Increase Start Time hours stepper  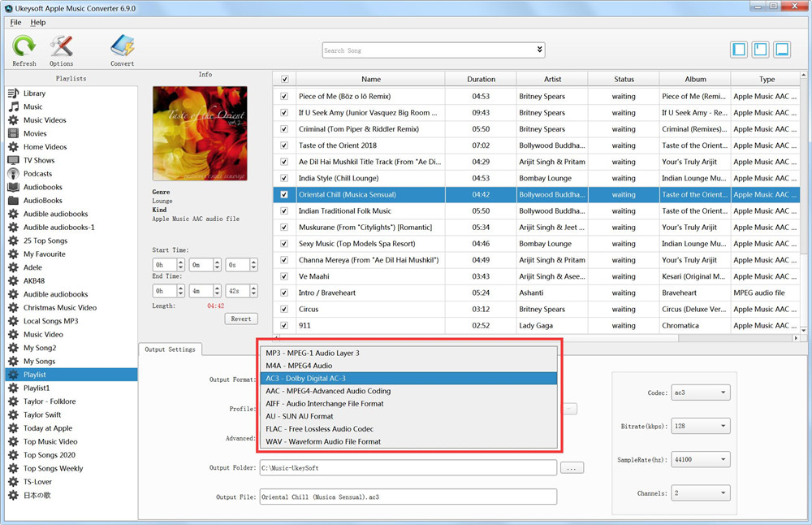click(x=181, y=262)
